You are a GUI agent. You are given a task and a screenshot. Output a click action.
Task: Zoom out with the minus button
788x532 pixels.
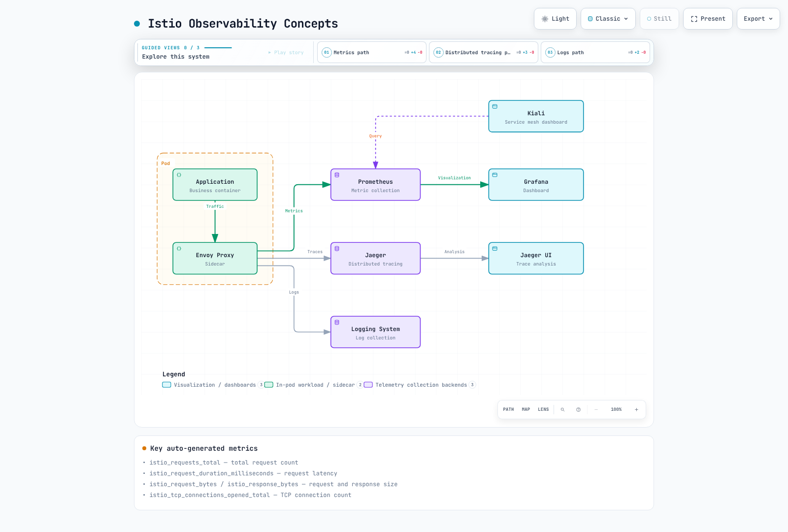[x=596, y=409]
